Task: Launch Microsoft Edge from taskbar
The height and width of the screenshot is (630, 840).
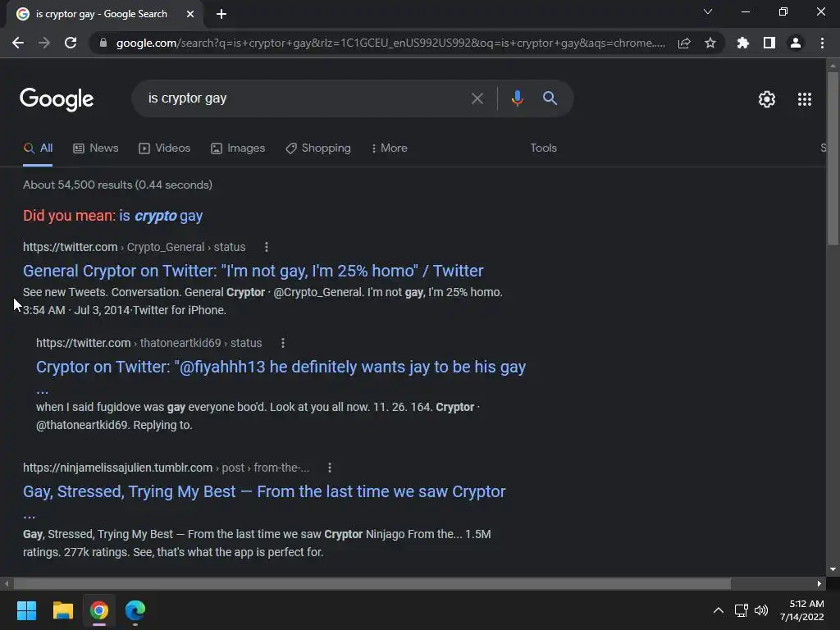Action: coord(135,610)
